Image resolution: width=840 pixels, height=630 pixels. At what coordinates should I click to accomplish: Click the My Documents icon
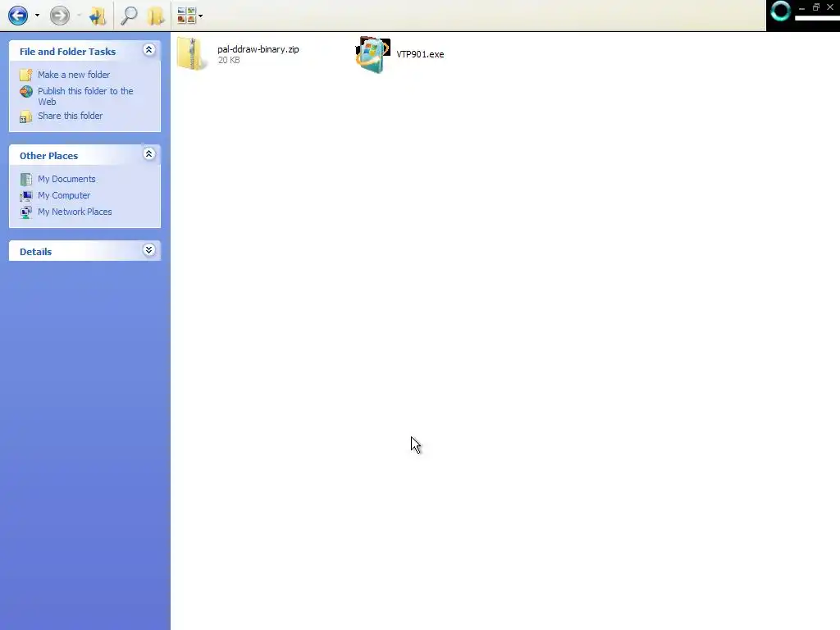point(25,179)
